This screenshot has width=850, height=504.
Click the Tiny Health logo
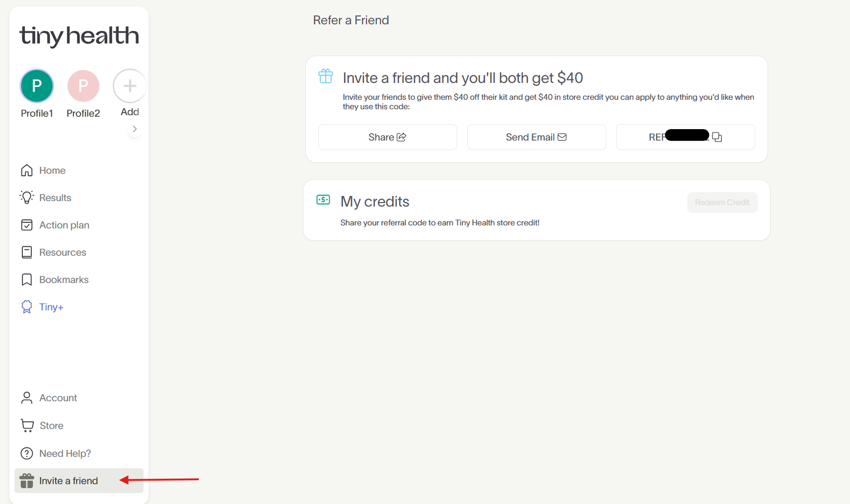point(79,36)
